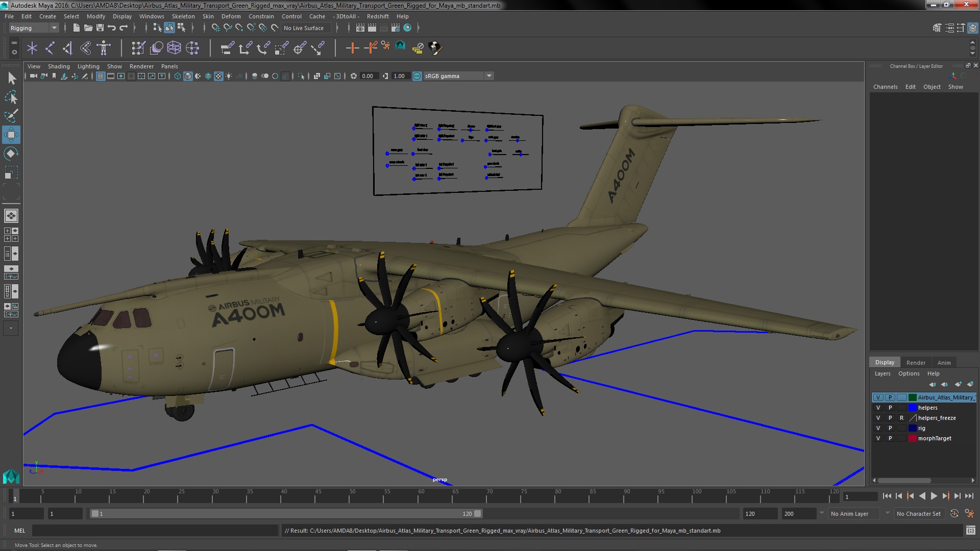
Task: Play the animation backward
Action: click(922, 496)
